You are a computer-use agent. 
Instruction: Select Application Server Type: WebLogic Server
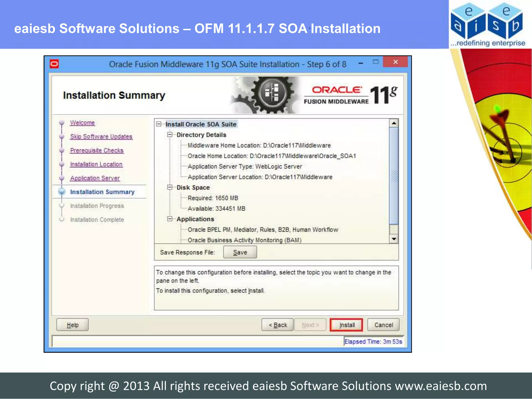[x=245, y=167]
